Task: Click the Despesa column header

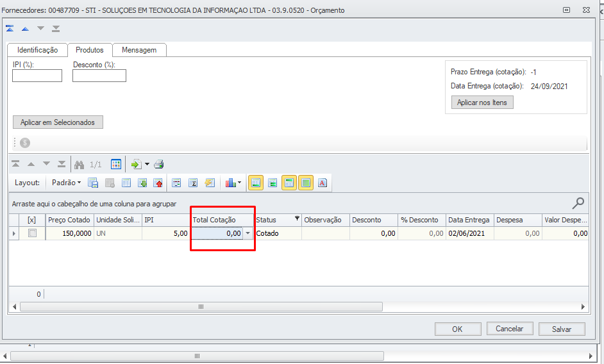Action: 517,220
